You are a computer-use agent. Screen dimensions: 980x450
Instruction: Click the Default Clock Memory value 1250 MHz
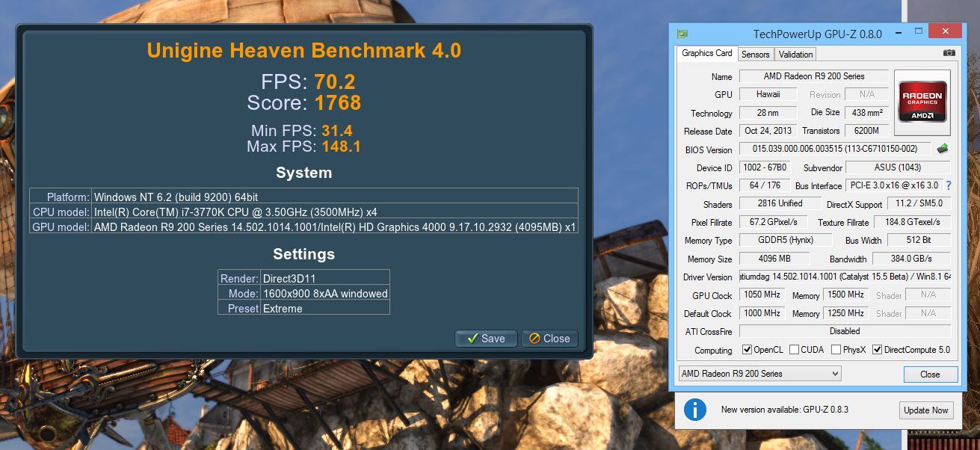point(845,313)
